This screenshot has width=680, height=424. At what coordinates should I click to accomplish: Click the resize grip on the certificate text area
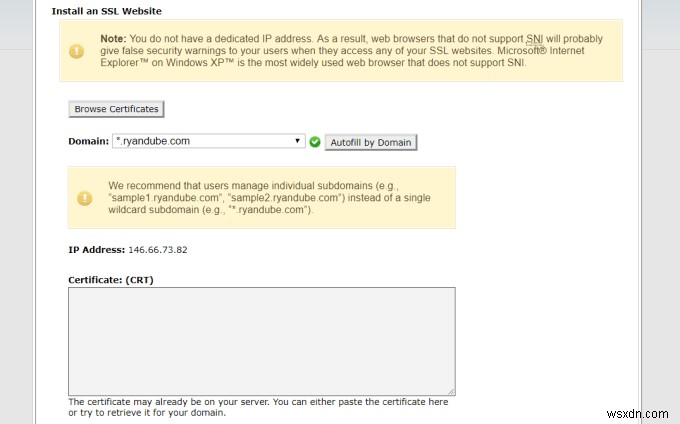(x=451, y=391)
